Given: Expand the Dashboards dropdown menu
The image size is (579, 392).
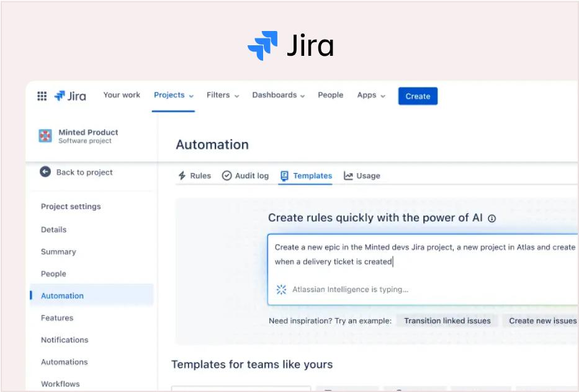Looking at the screenshot, I should pyautogui.click(x=279, y=96).
